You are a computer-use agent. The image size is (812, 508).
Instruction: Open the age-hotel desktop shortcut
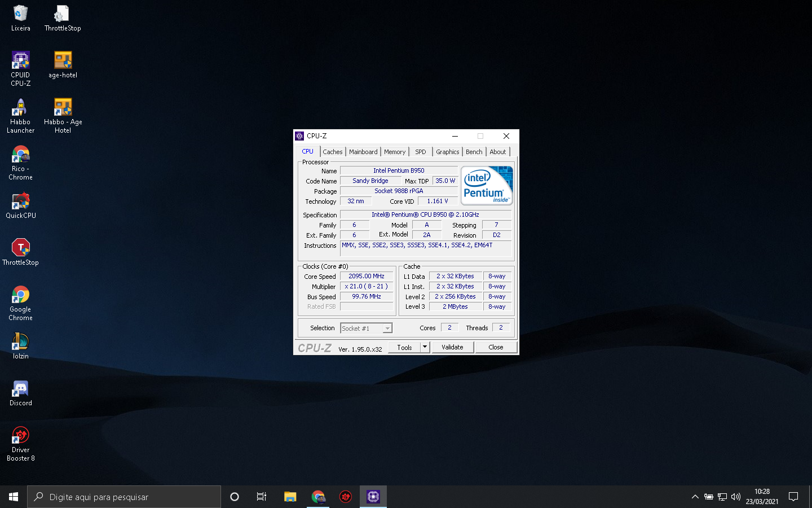coord(63,65)
